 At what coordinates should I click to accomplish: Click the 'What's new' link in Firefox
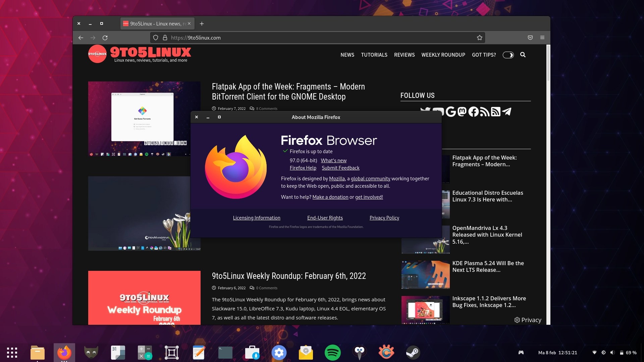(x=333, y=160)
